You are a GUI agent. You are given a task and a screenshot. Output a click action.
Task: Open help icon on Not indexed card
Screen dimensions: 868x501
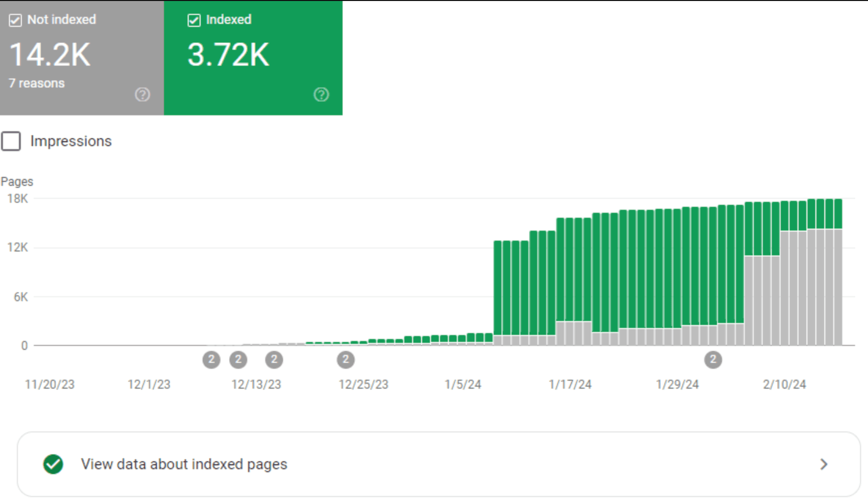pos(143,94)
